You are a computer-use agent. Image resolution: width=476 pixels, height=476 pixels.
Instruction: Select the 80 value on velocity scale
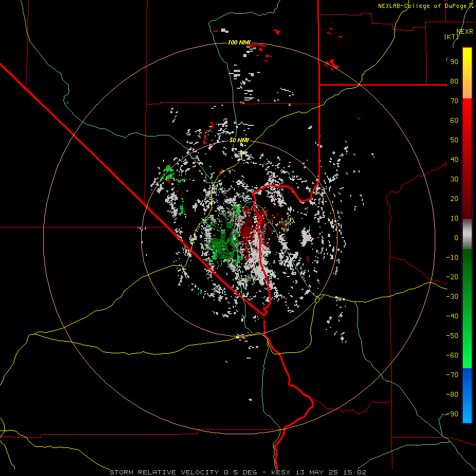pyautogui.click(x=454, y=81)
